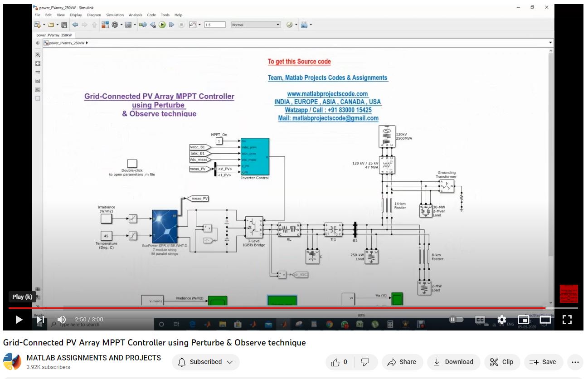Image resolution: width=588 pixels, height=379 pixels.
Task: Click the SunPower PV array block
Action: pos(165,226)
